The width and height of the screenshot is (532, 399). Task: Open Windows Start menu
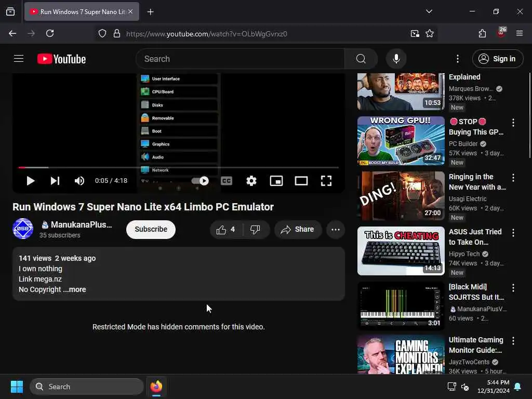(x=17, y=387)
